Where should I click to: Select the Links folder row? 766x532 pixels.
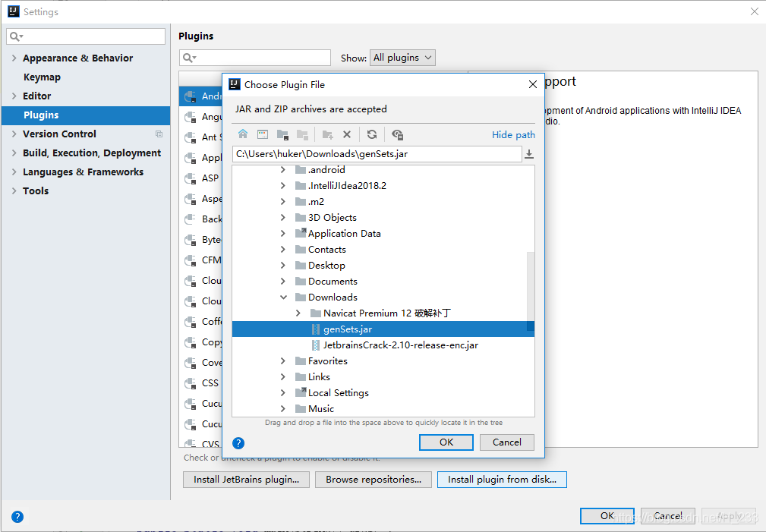(383, 377)
